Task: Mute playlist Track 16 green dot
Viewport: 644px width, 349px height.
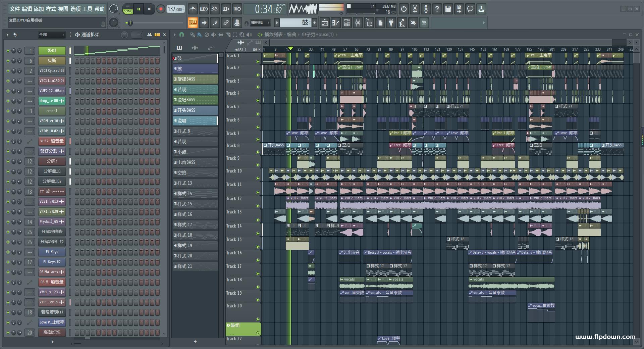Action: point(258,260)
